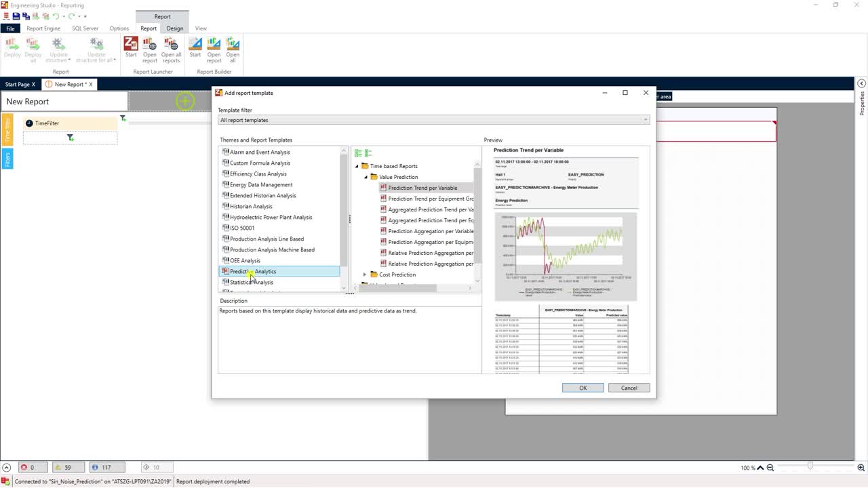This screenshot has height=488, width=868.
Task: Click the Undo arrow in quick access toolbar
Action: coord(56,16)
